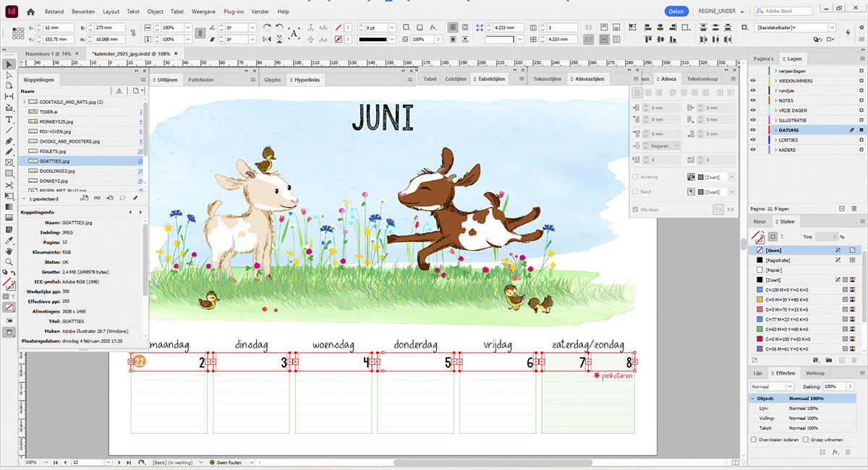
Task: Click update link icon in Koppelingen panel
Action: (122, 197)
